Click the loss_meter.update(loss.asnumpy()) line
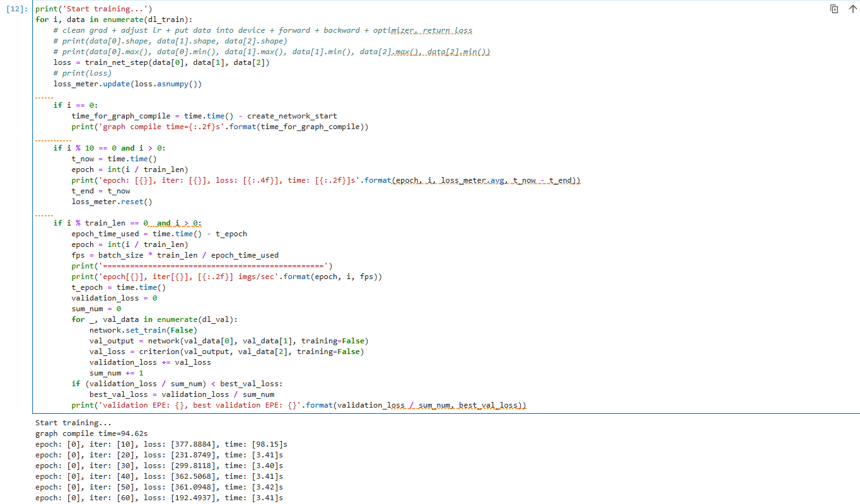Image resolution: width=860 pixels, height=504 pixels. (x=127, y=84)
